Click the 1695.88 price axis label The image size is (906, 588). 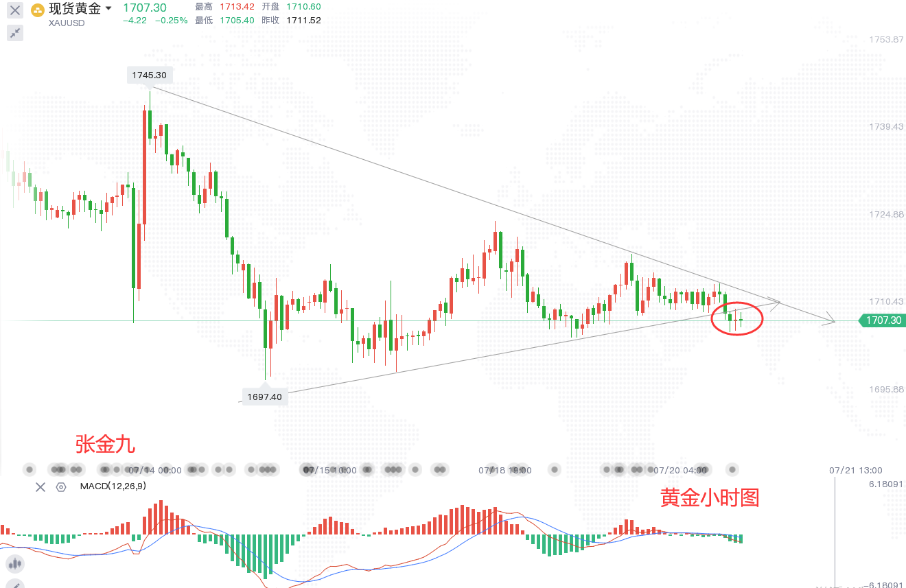click(x=885, y=390)
